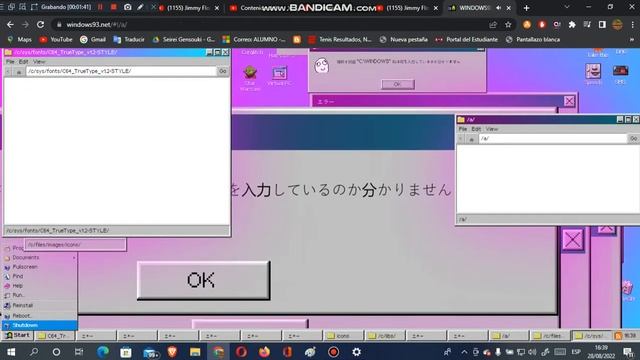640x360 pixels.
Task: Open the Chrome extensions puzzle icon
Action: coord(572,24)
